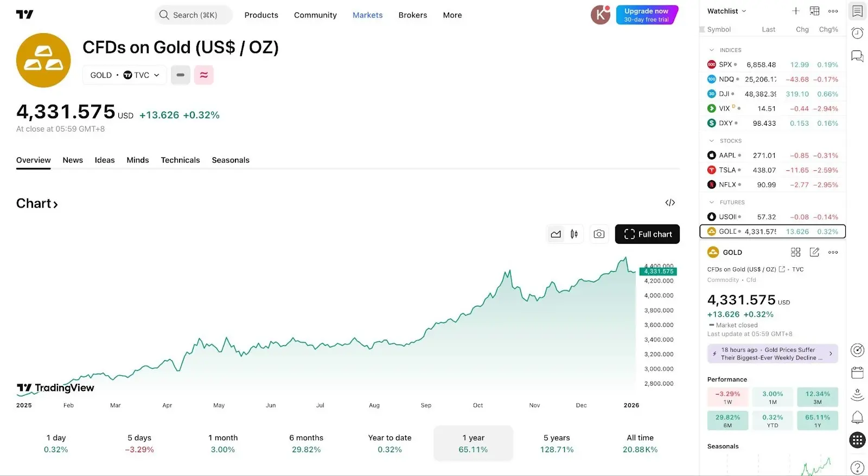The width and height of the screenshot is (868, 476).
Task: Open the embed code icon
Action: tap(670, 203)
